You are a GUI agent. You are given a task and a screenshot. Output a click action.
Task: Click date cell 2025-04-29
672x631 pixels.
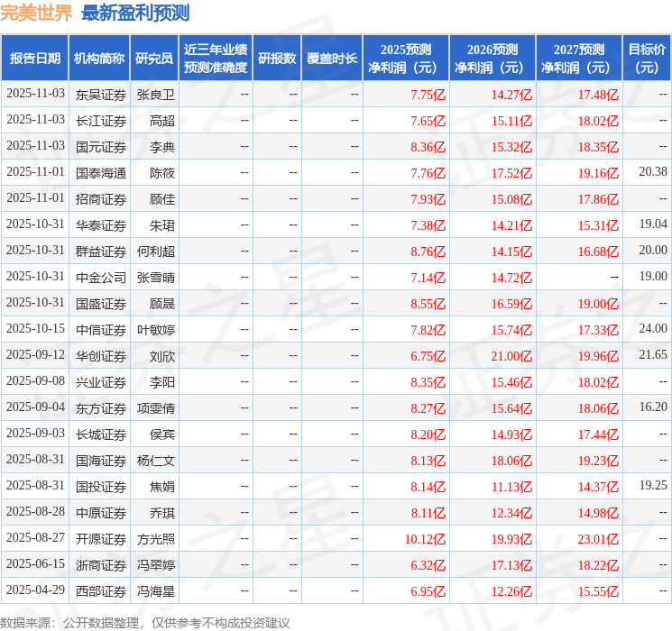[x=35, y=590]
